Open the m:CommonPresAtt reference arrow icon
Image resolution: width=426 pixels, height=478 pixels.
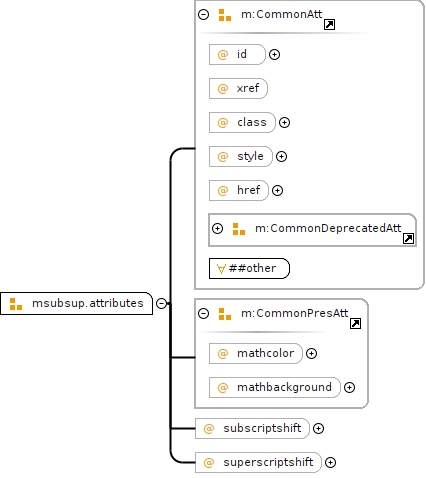pos(355,323)
